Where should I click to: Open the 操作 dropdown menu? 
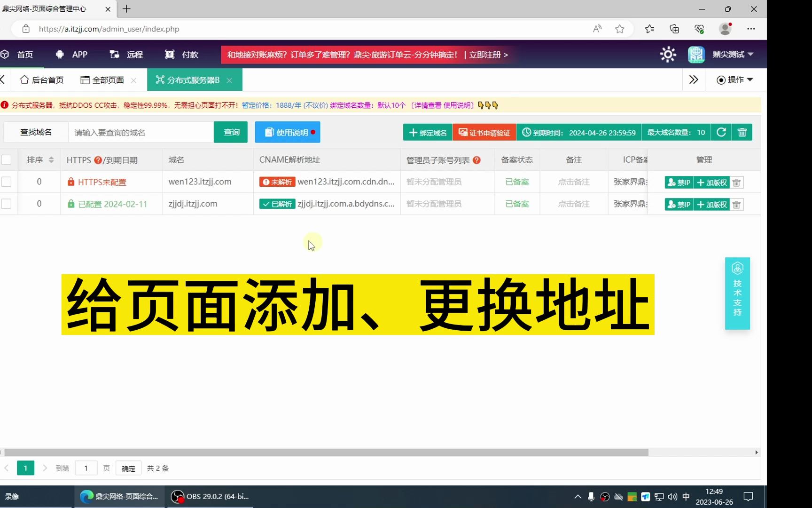click(735, 80)
